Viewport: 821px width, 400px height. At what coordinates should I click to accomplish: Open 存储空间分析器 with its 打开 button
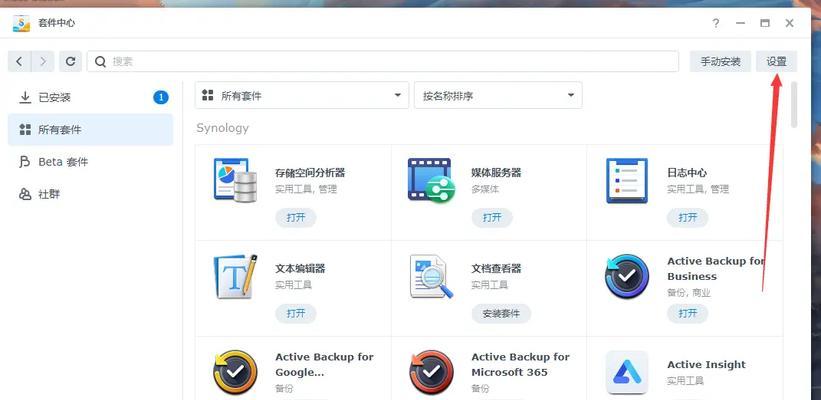296,217
